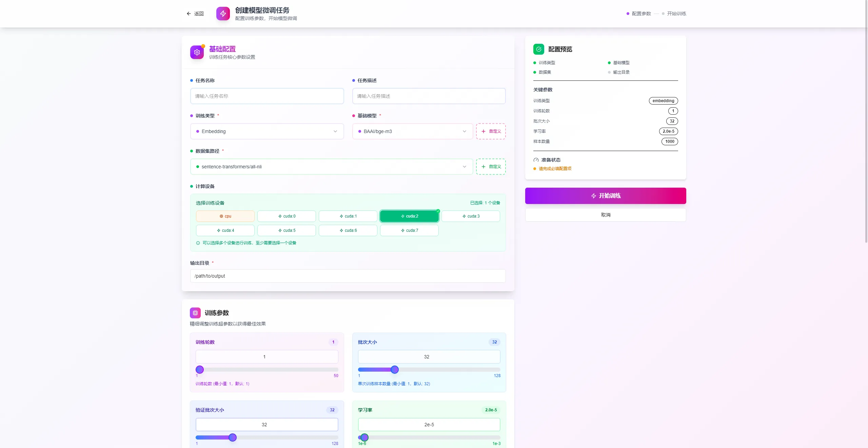Switch to the 开始训练 step
The width and height of the screenshot is (868, 448).
[x=676, y=14]
